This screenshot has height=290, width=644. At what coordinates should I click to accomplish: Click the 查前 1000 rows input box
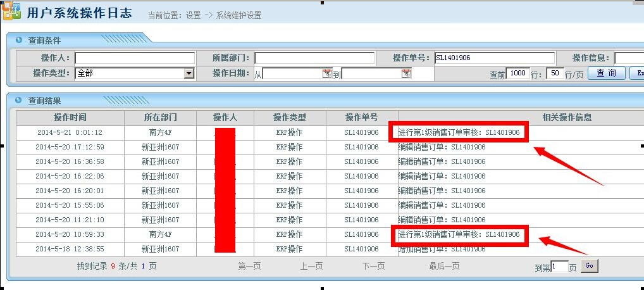pyautogui.click(x=517, y=73)
